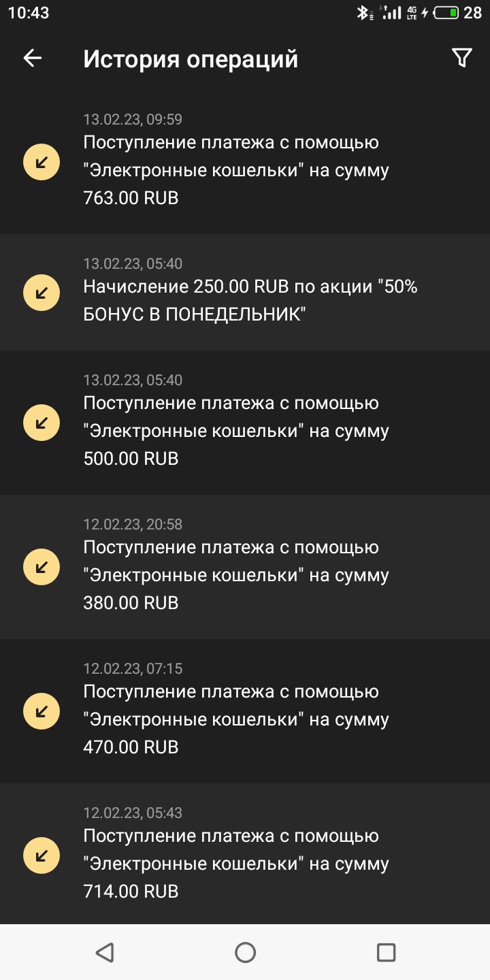The height and width of the screenshot is (980, 490).
Task: Open the filter funnel icon
Action: (462, 59)
